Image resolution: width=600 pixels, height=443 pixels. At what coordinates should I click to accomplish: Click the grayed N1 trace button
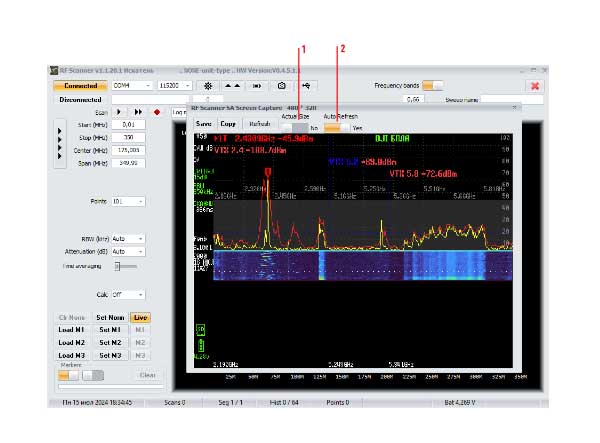point(140,330)
